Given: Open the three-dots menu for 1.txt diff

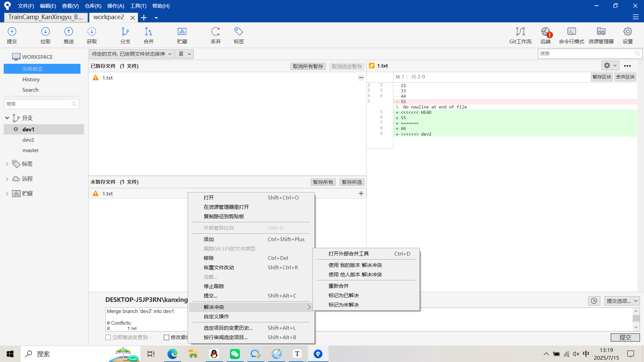Looking at the screenshot, I should pyautogui.click(x=627, y=66).
